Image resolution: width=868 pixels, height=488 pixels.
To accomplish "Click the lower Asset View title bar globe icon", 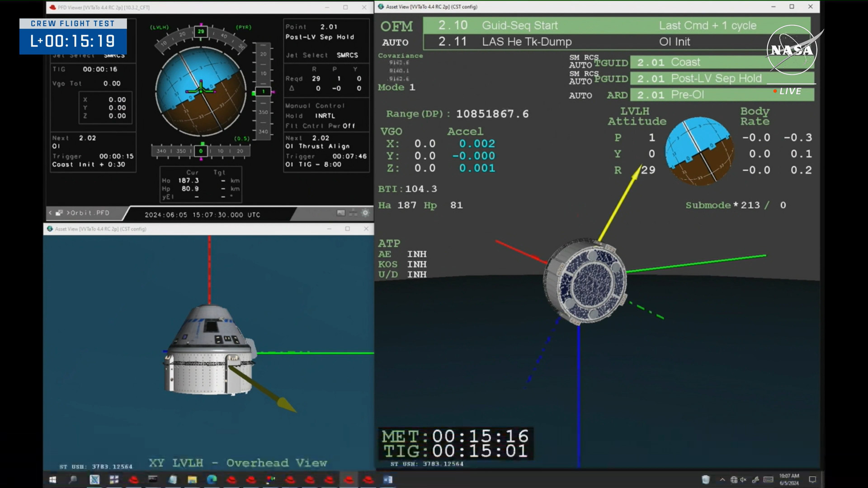I will (x=50, y=229).
